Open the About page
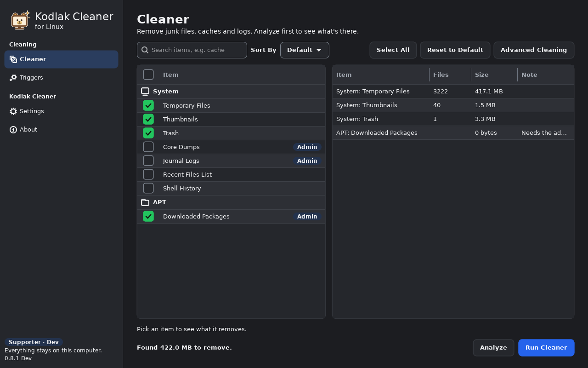 click(x=61, y=130)
